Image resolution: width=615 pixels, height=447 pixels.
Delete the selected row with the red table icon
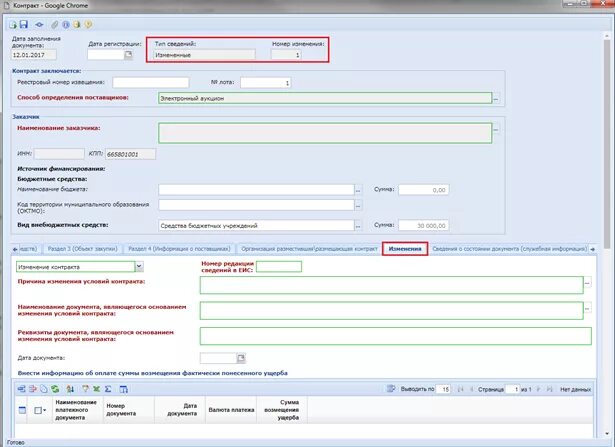[x=33, y=389]
